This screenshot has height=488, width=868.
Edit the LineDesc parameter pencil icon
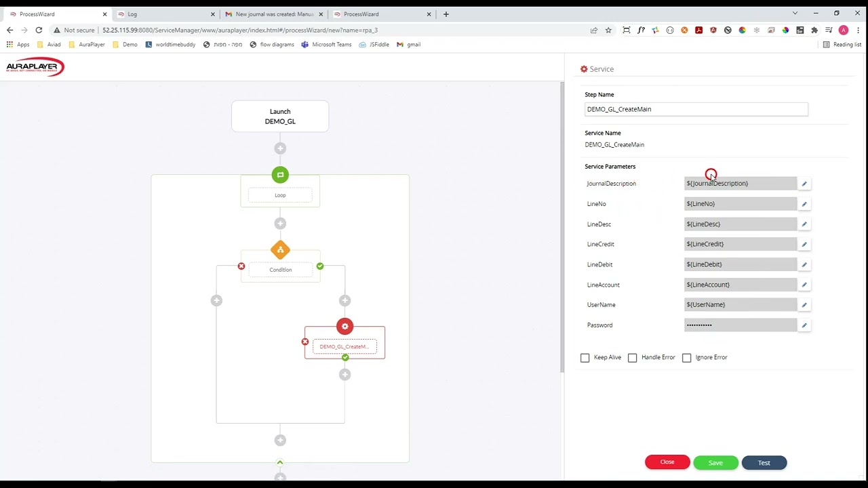pos(804,224)
